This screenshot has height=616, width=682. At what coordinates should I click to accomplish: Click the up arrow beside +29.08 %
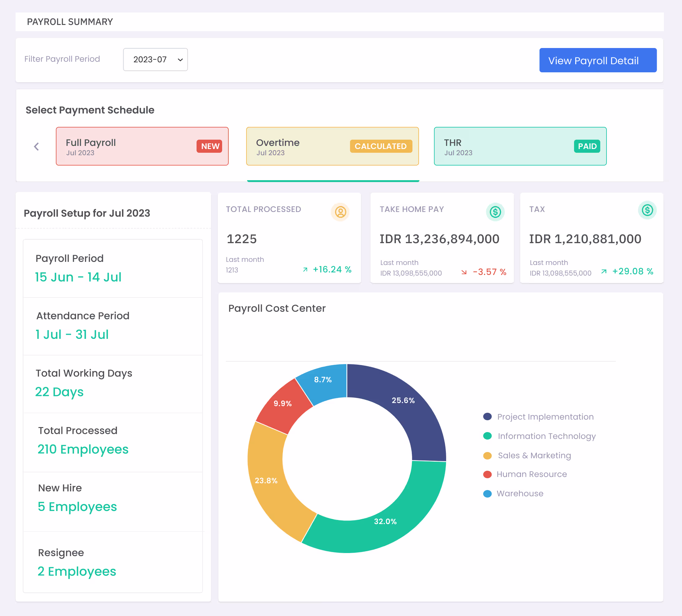[x=604, y=272]
